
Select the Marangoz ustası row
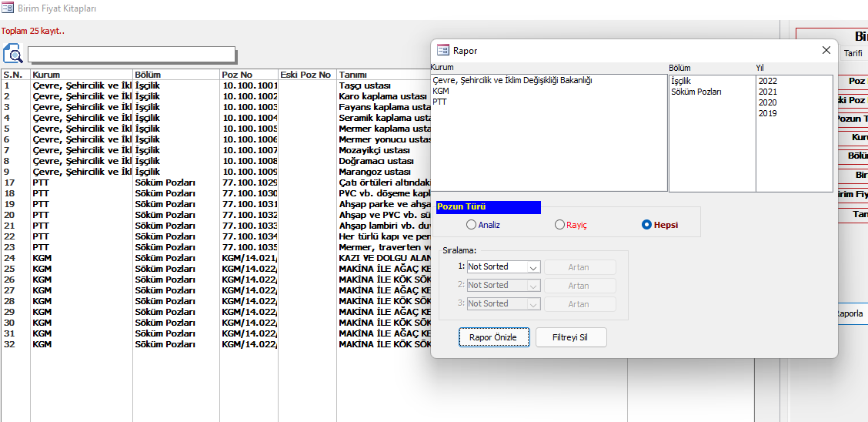(x=216, y=172)
